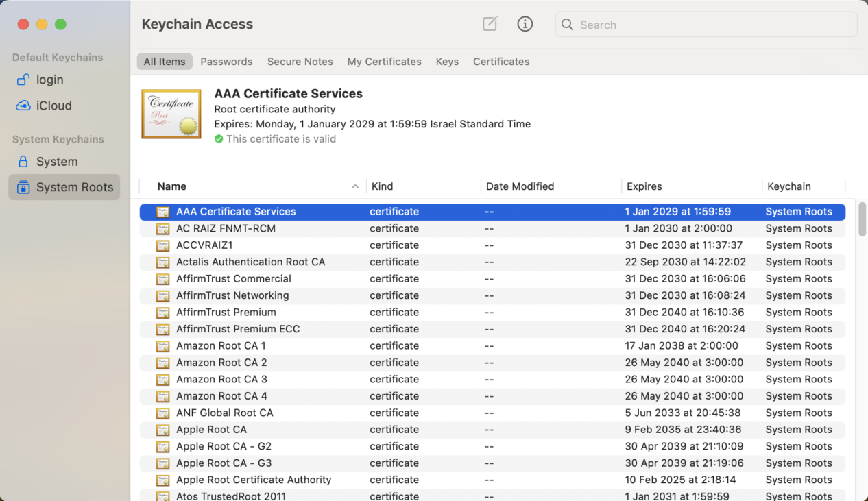Click the Apple Root CA certificate icon
This screenshot has height=501, width=868.
click(x=162, y=430)
